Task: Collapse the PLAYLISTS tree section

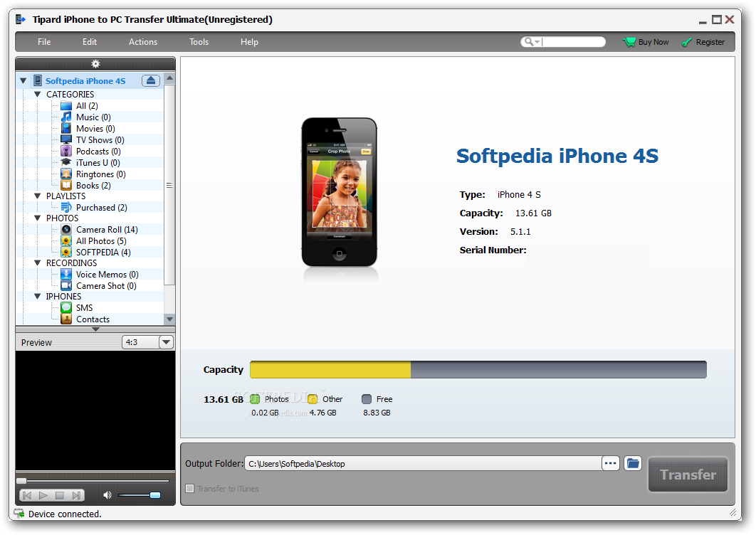Action: [37, 196]
